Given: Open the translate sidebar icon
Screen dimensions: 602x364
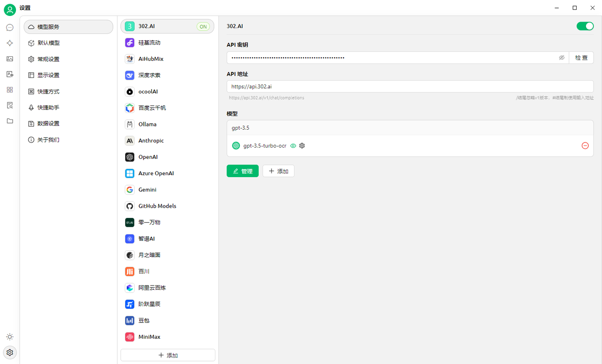Looking at the screenshot, I should tap(10, 74).
